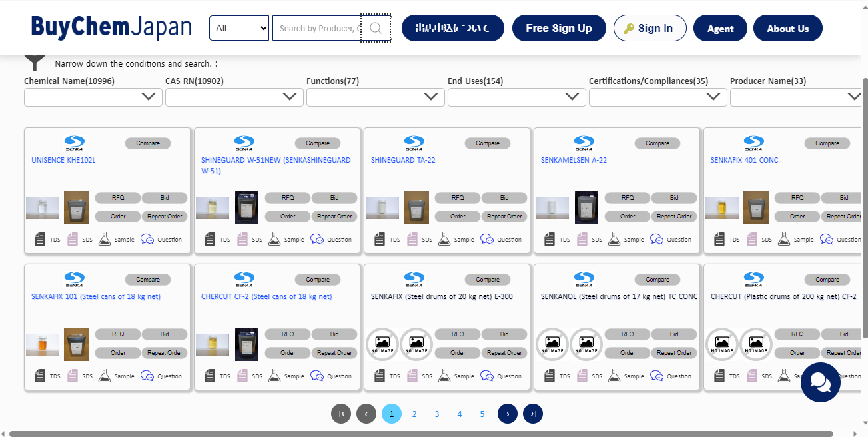The height and width of the screenshot is (437, 868).
Task: Open SDS icon for CHERCUT CF-2 steel cans
Action: (242, 376)
